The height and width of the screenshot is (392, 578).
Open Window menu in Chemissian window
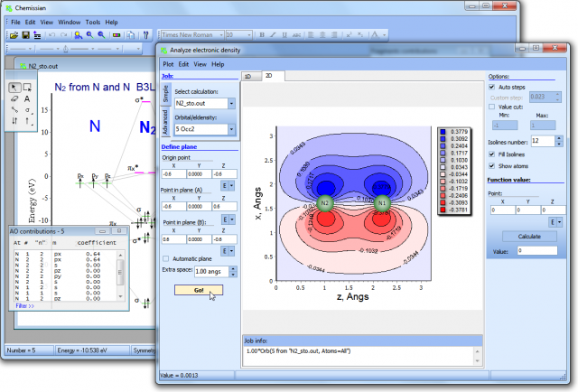[x=69, y=22]
